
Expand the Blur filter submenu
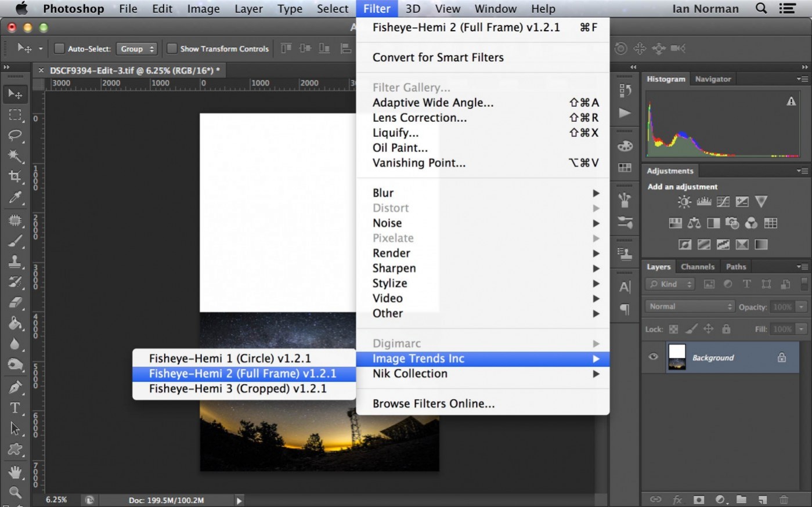point(483,193)
